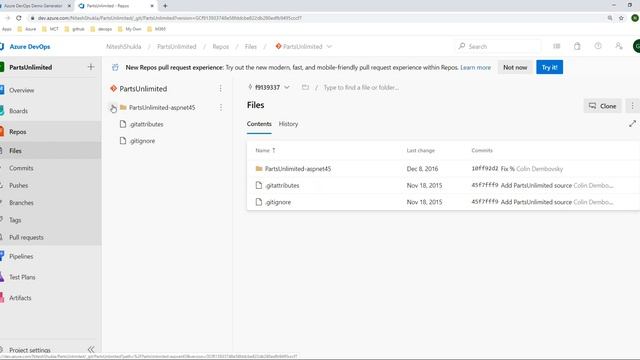Open Azure bookmarks folder
The height and width of the screenshot is (360, 640).
tap(27, 29)
